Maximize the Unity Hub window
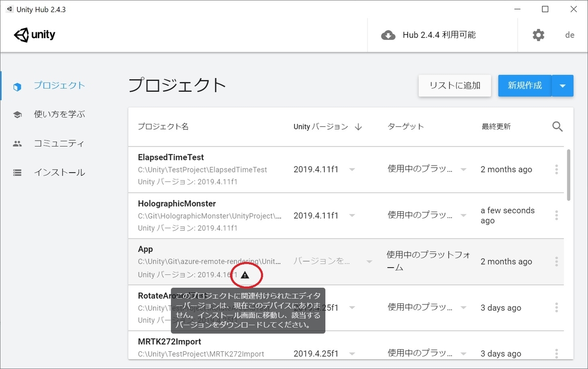Viewport: 588px width, 369px height. 545,9
